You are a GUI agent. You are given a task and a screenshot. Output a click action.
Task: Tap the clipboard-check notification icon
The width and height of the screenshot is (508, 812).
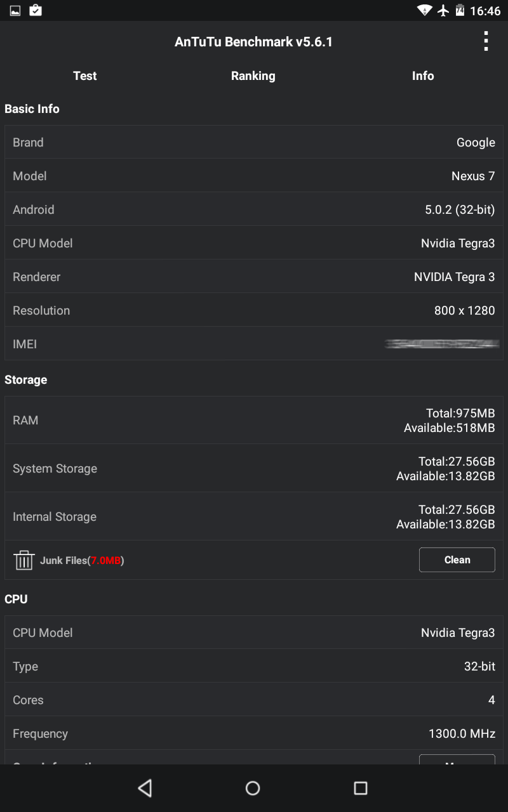click(x=36, y=11)
